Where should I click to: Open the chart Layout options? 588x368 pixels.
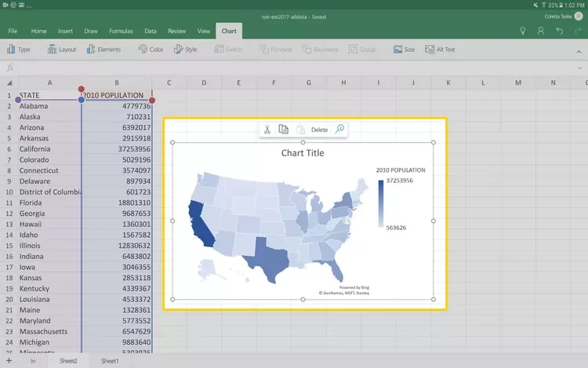pos(62,49)
